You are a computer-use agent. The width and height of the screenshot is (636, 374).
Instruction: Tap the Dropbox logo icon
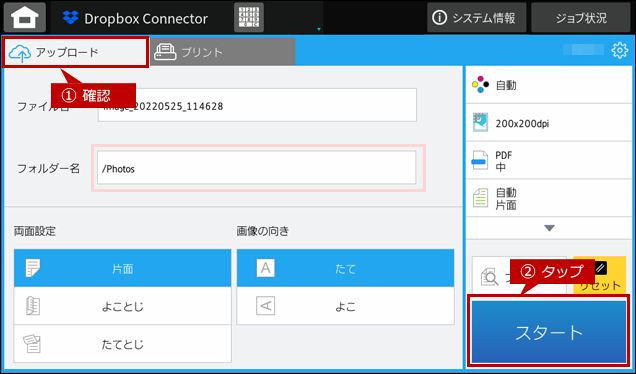(x=71, y=17)
